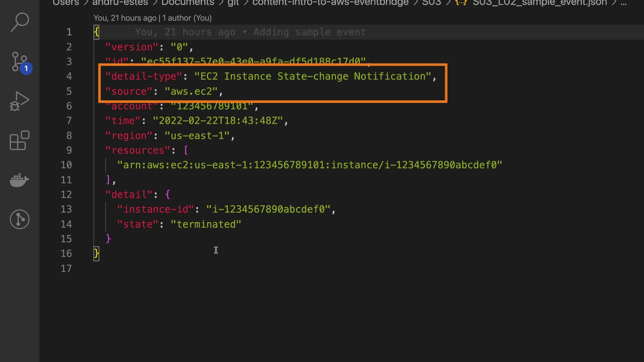This screenshot has width=644, height=362.
Task: Open the Search view in activity bar
Action: 19,22
